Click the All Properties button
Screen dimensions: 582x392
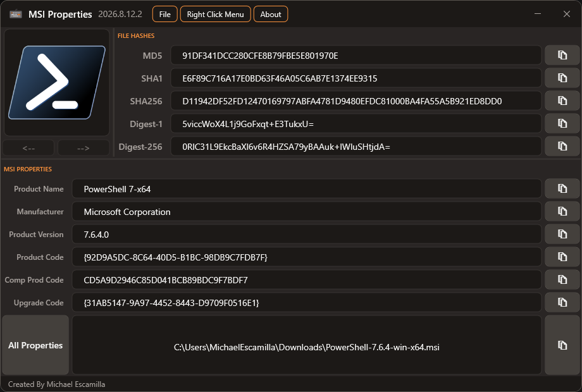pos(35,345)
